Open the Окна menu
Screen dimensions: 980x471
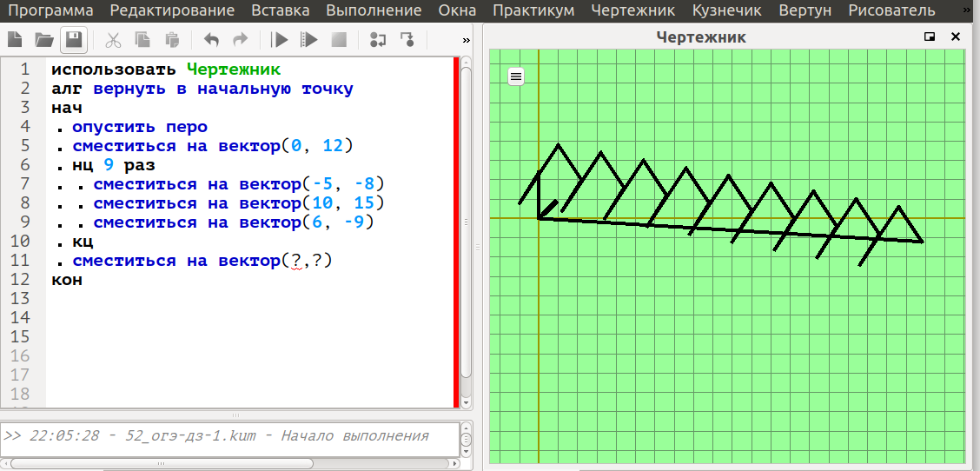coord(458,10)
